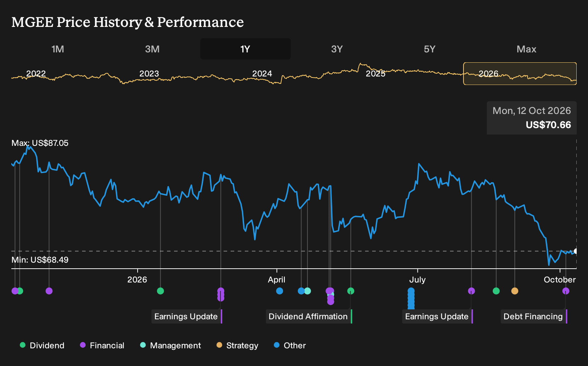Toggle the Other legend filter
588x366 pixels.
coord(290,345)
